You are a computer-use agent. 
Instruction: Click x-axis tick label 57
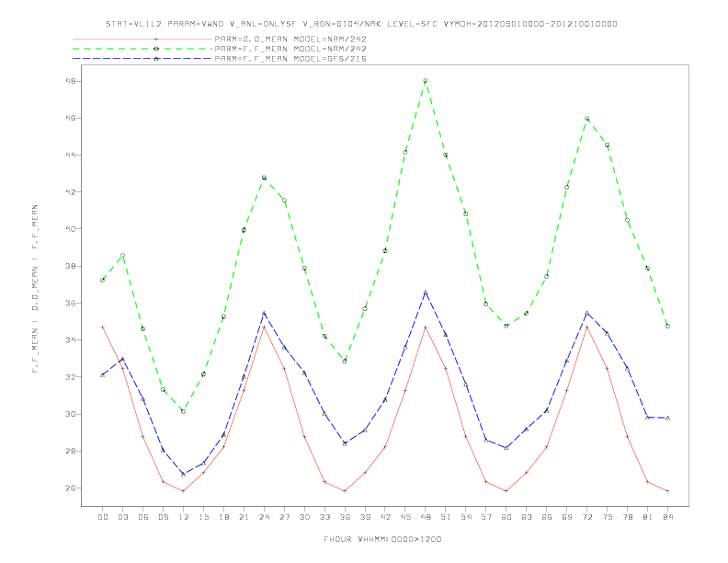pos(486,517)
